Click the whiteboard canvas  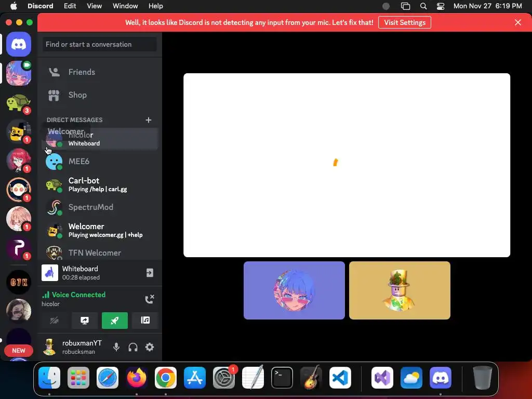pos(347,165)
